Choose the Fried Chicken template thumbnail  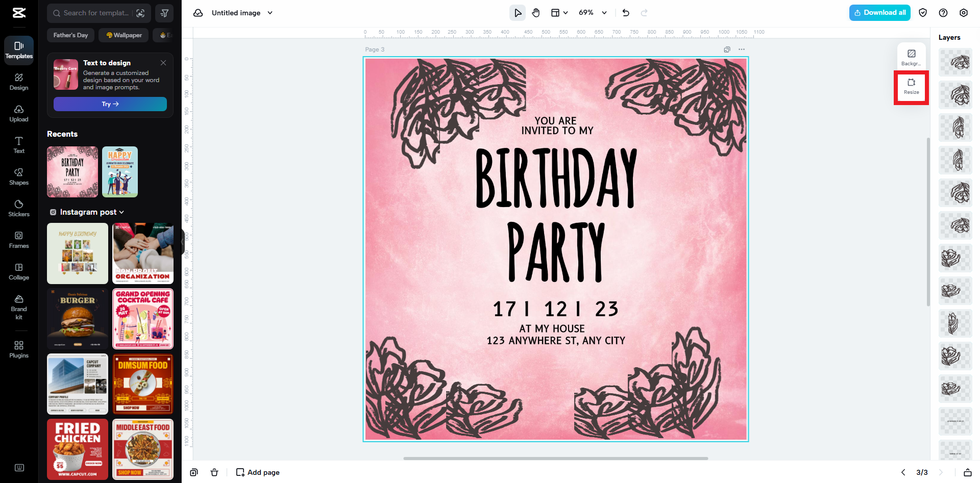(x=78, y=449)
